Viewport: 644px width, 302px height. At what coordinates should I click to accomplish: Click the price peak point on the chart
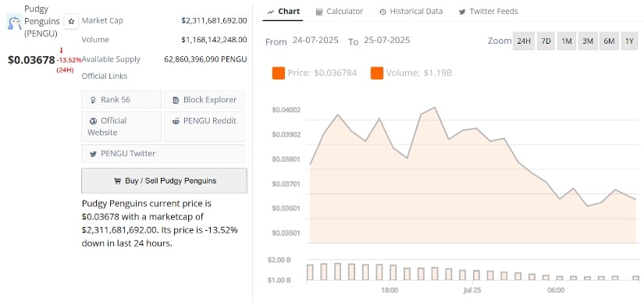(435, 108)
